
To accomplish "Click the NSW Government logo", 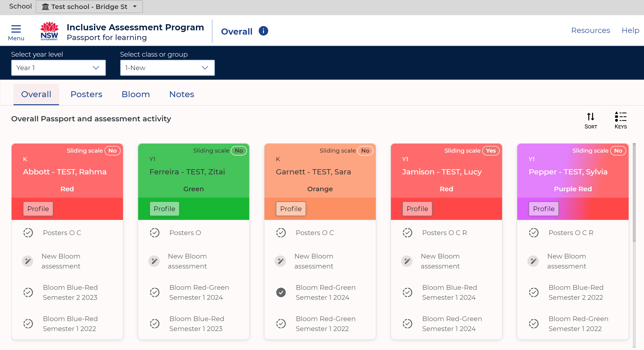I will click(49, 31).
